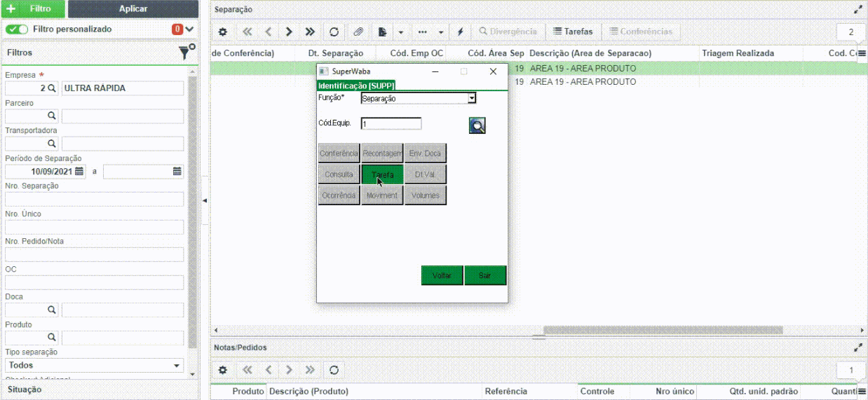Open the Tarefas tab in toolbar

573,32
